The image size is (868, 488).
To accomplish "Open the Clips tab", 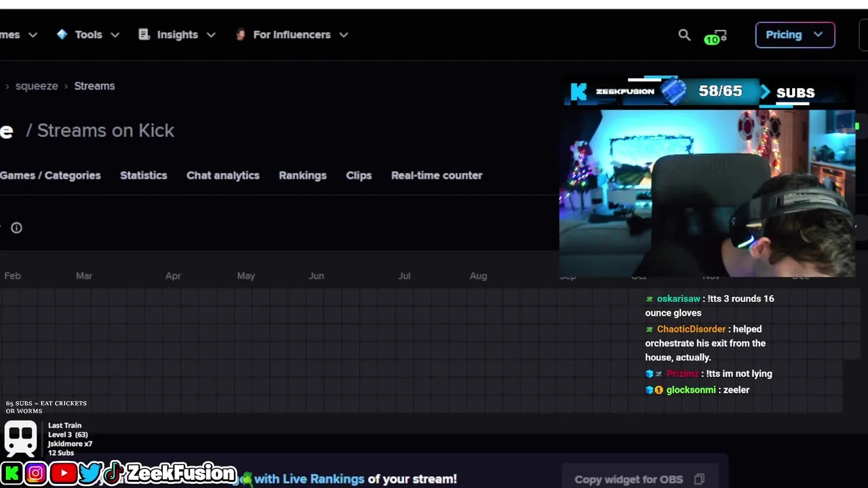I will [359, 176].
